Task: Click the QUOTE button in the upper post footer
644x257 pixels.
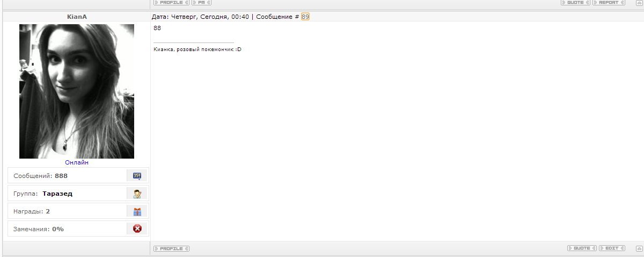Action: [x=575, y=3]
